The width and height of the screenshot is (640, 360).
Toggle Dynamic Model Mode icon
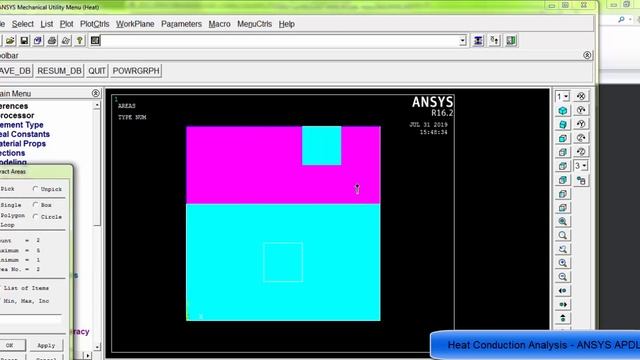[581, 180]
